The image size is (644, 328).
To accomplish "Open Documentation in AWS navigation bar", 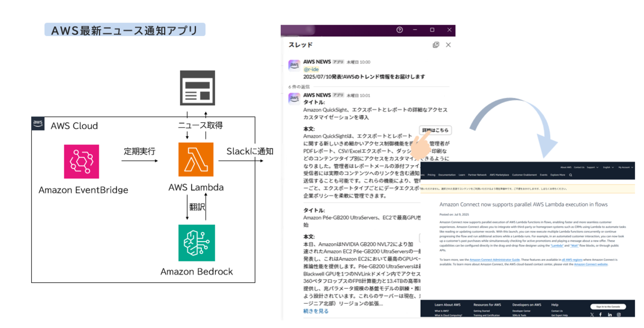I will 447,175.
